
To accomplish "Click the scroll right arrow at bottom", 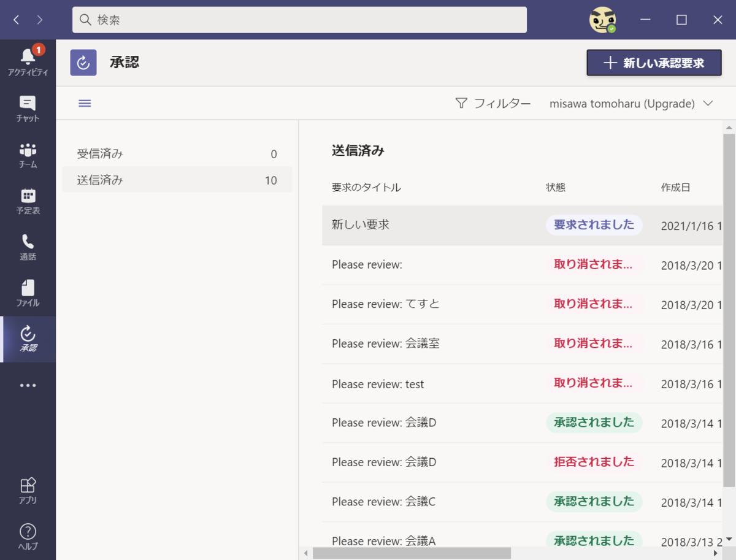I will 716,553.
